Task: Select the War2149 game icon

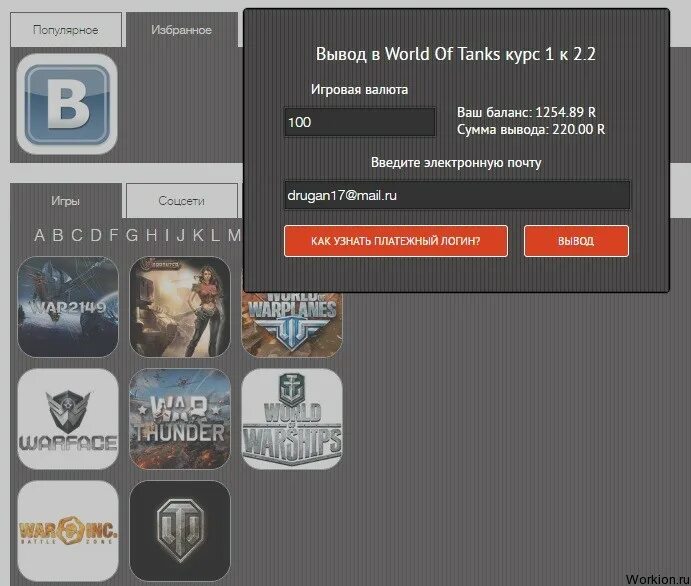Action: (68, 307)
